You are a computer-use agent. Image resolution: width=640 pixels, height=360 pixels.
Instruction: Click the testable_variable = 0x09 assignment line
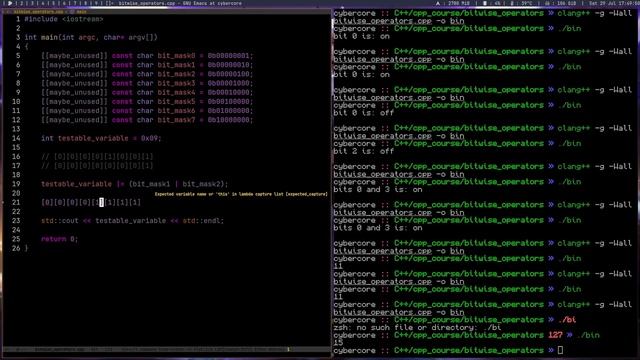coord(101,138)
